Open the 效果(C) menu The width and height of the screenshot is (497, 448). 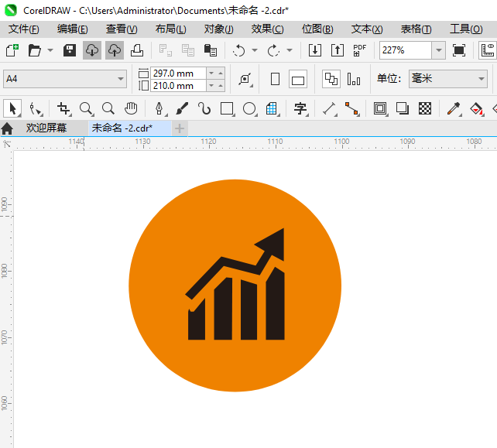268,29
